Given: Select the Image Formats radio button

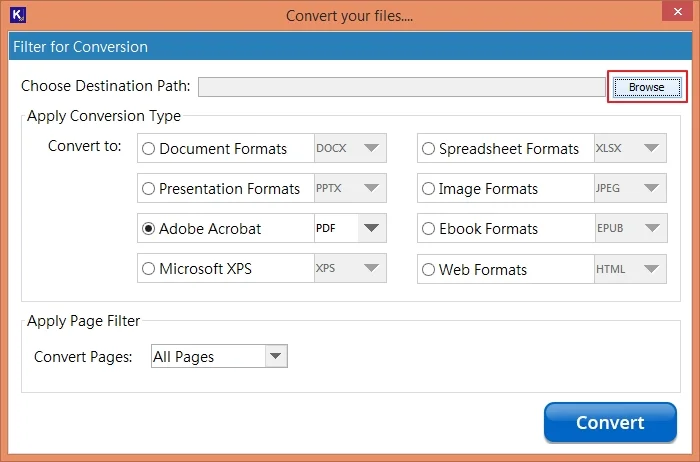Looking at the screenshot, I should (428, 188).
